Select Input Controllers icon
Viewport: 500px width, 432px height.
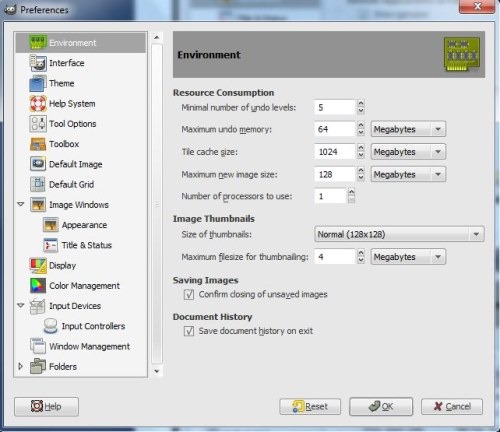(x=50, y=326)
